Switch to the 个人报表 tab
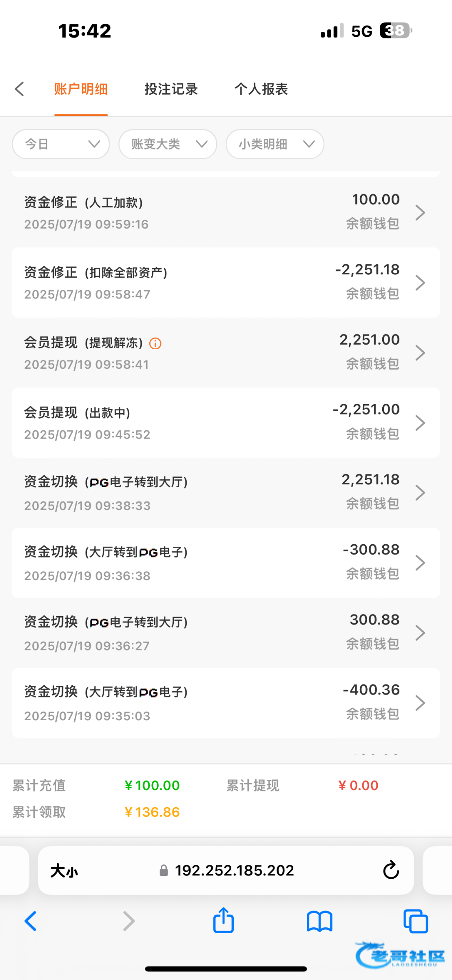Image resolution: width=452 pixels, height=980 pixels. click(x=261, y=89)
